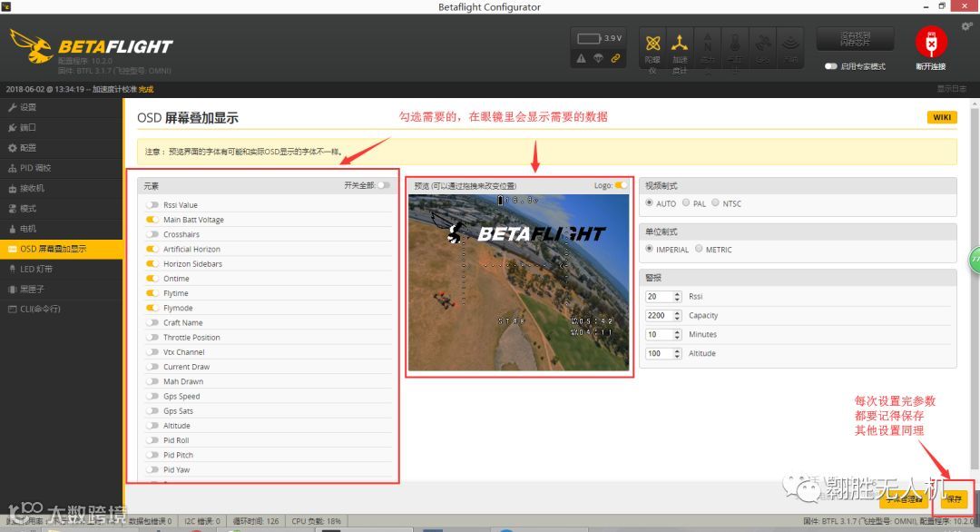Image resolution: width=980 pixels, height=532 pixels.
Task: Click the 显示日志 show log link
Action: (951, 89)
